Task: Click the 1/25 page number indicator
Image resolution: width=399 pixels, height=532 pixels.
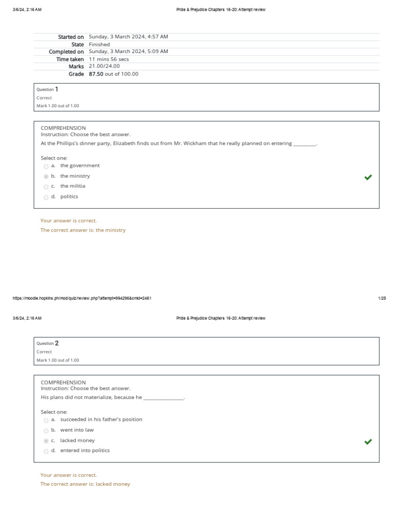Action: pos(382,298)
